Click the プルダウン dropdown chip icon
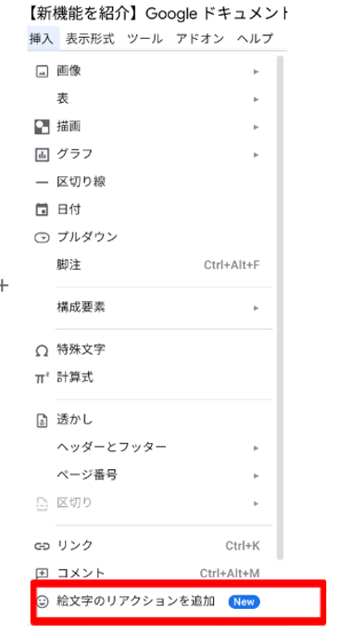The image size is (364, 633). click(42, 238)
